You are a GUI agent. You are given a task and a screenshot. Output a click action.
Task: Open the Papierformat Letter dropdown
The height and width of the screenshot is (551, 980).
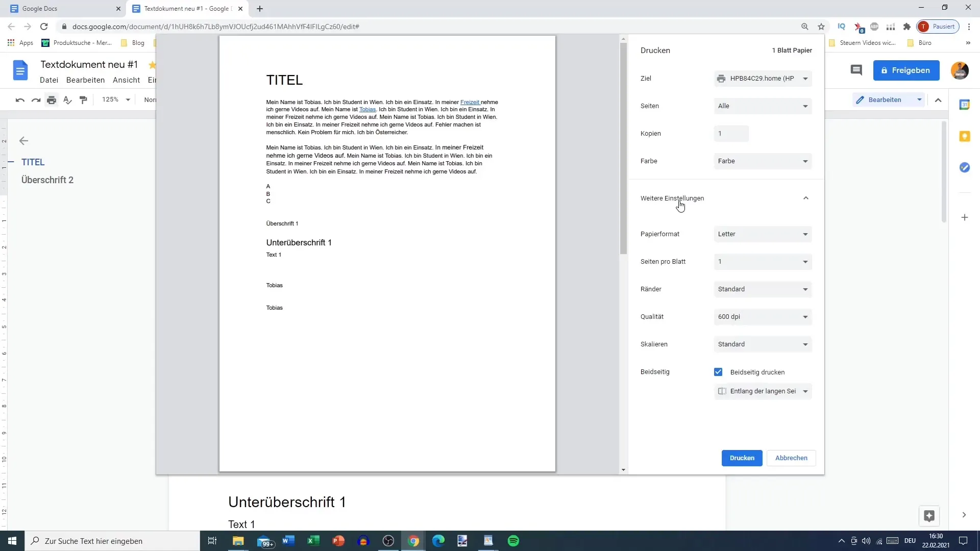click(x=763, y=234)
